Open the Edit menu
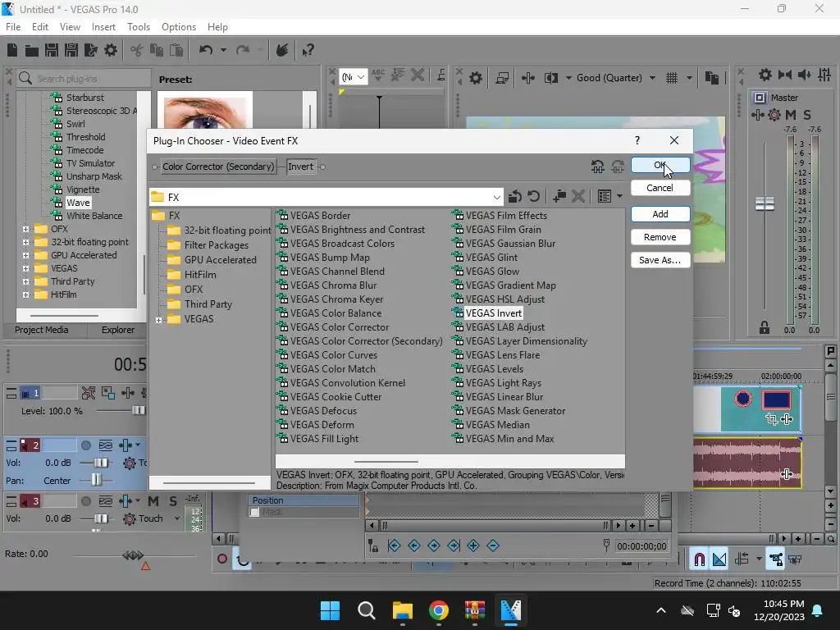Viewport: 840px width, 630px height. [x=40, y=27]
